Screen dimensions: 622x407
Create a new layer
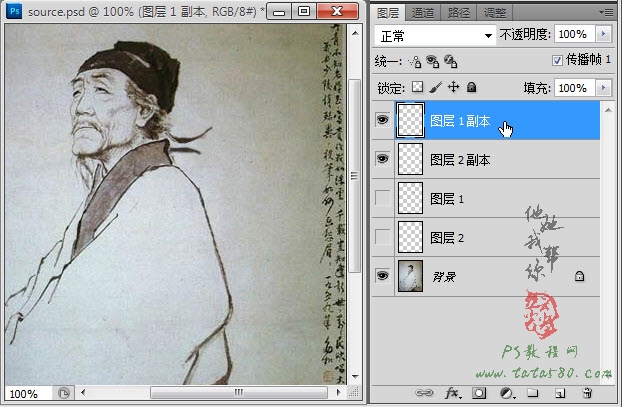pos(560,393)
